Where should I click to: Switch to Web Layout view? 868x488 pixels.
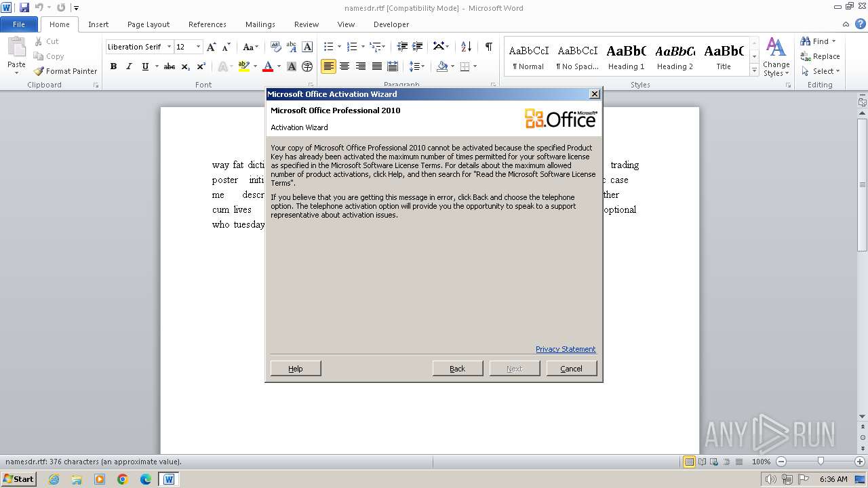(714, 462)
